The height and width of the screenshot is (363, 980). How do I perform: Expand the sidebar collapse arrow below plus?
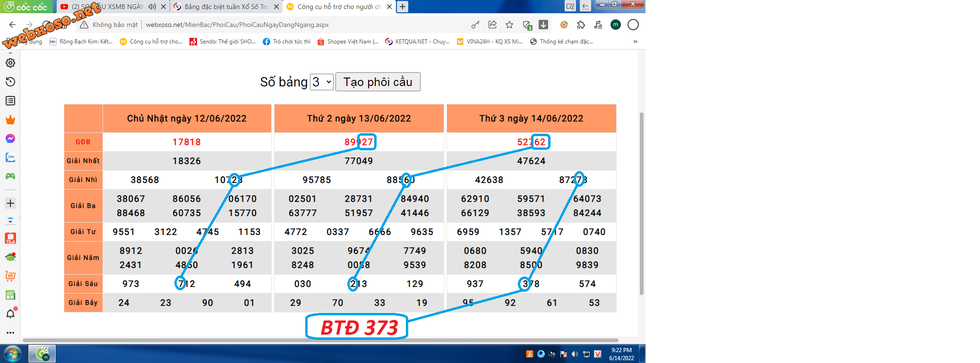10,221
